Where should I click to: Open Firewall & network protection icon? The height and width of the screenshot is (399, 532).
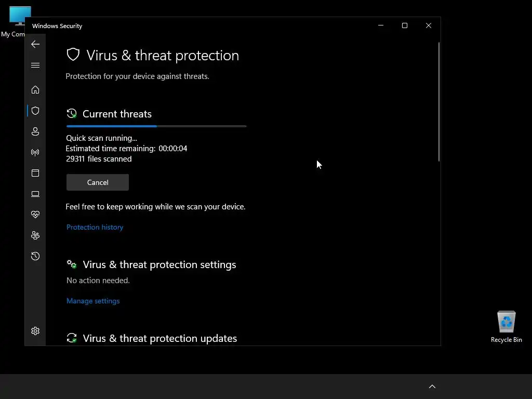click(x=35, y=152)
